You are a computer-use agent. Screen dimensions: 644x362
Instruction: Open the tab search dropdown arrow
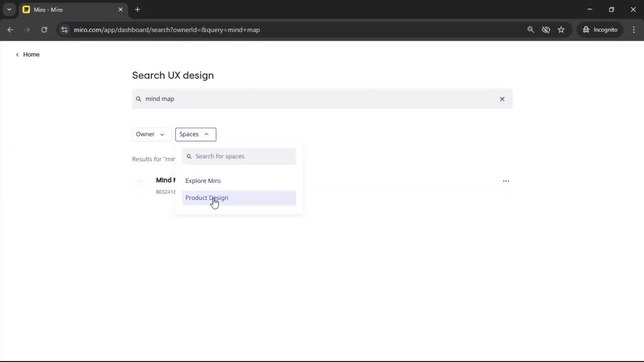pos(9,10)
